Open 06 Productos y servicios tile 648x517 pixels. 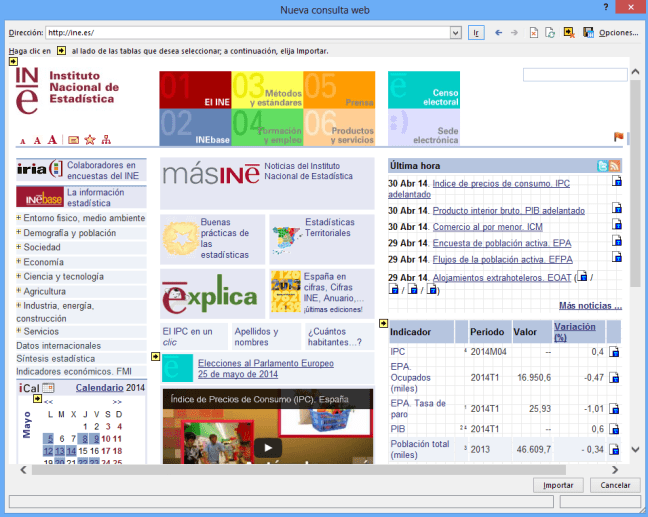pos(339,127)
